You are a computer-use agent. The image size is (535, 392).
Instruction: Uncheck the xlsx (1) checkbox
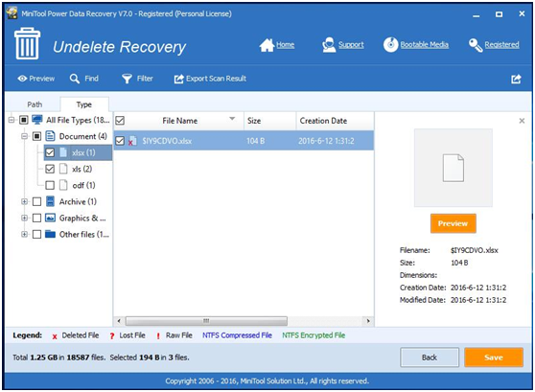(x=50, y=152)
